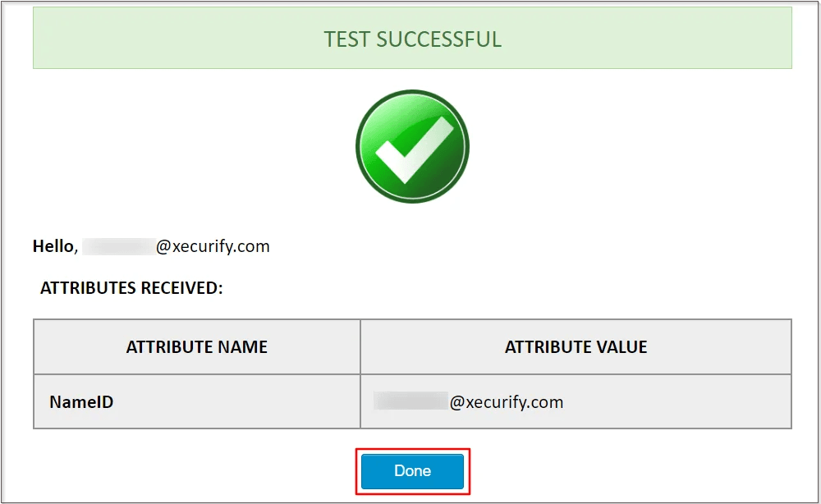The height and width of the screenshot is (504, 821).
Task: Click the NameID attribute cell
Action: point(197,401)
